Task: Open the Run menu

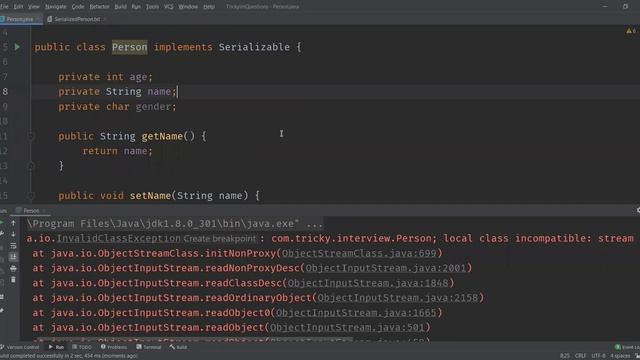Action: [136, 7]
